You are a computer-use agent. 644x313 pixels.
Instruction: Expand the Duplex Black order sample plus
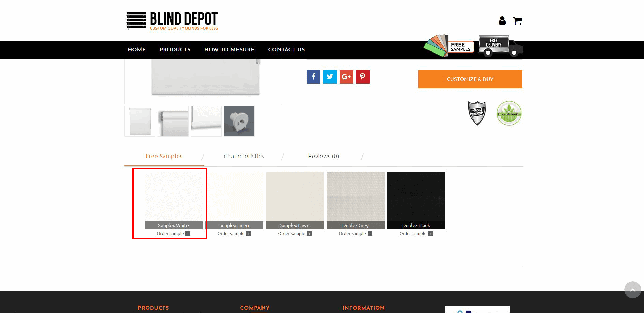coord(430,233)
